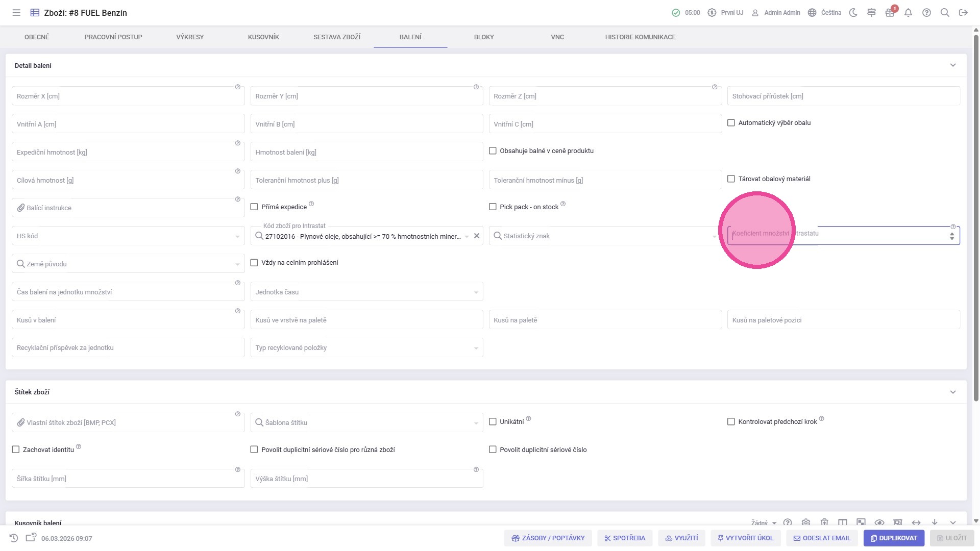980x551 pixels.
Task: Enable Automatický výběr obalu checkbox
Action: 731,123
